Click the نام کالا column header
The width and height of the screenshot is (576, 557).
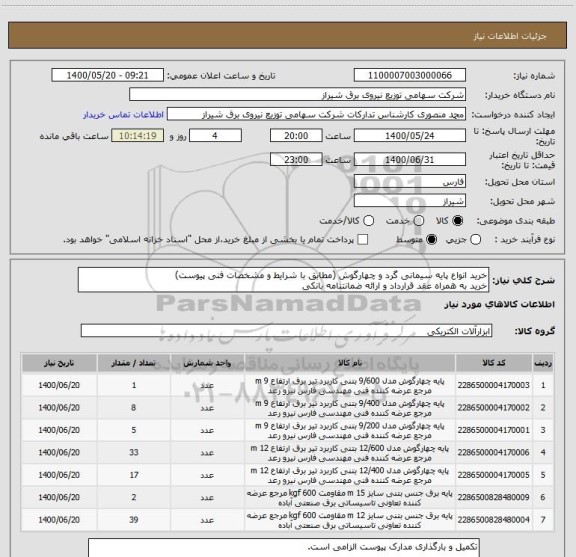350,363
